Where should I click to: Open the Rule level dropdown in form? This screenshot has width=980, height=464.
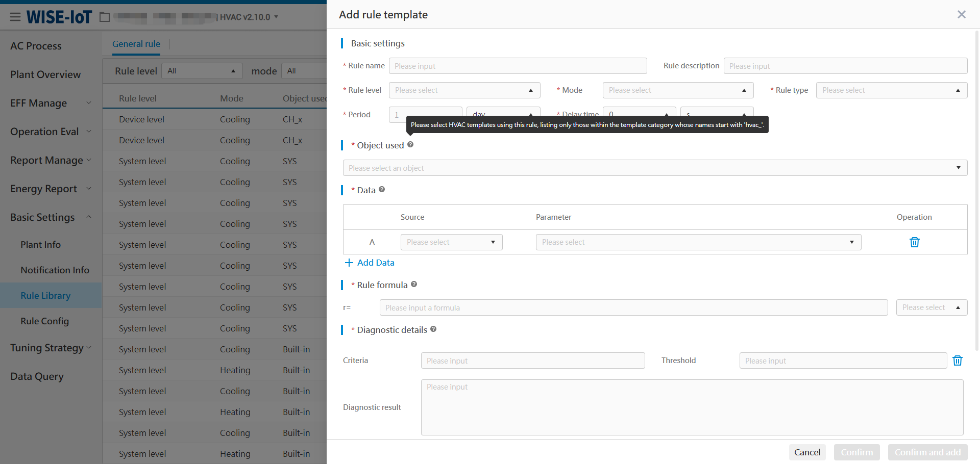pos(464,90)
